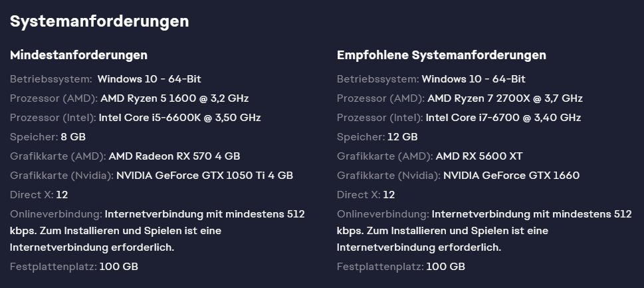
Task: Click recommended Direct X 12 value
Action: pyautogui.click(x=389, y=195)
